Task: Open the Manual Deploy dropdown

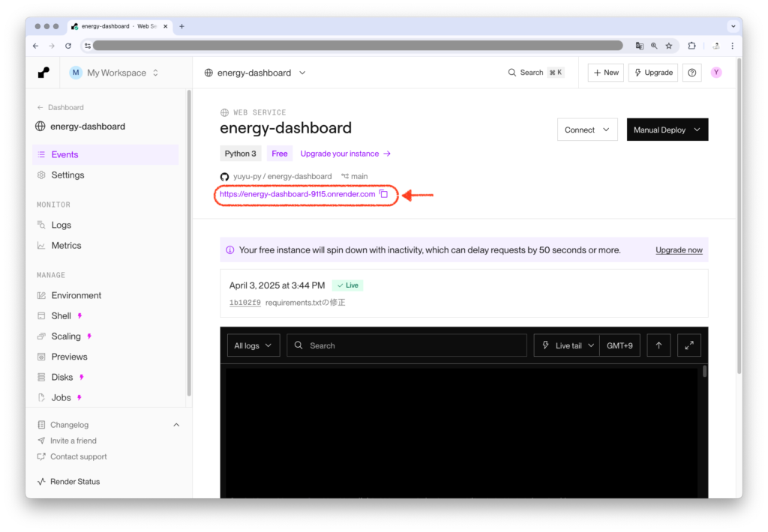Action: point(667,130)
